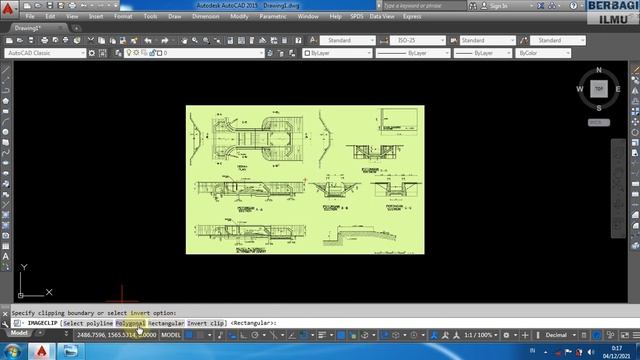Click the Model layout tab
This screenshot has height=360, width=640.
click(19, 333)
